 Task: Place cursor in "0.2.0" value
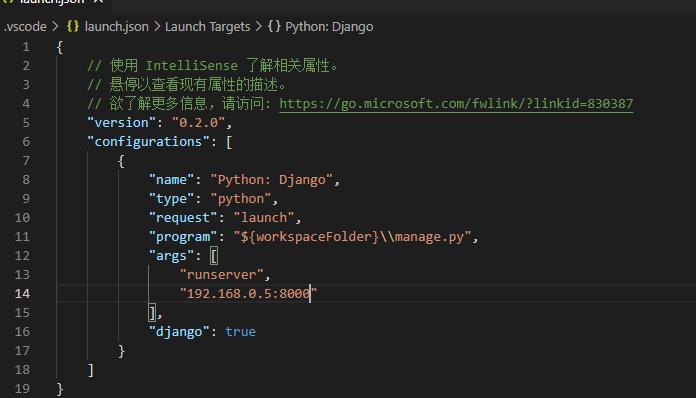tap(198, 122)
